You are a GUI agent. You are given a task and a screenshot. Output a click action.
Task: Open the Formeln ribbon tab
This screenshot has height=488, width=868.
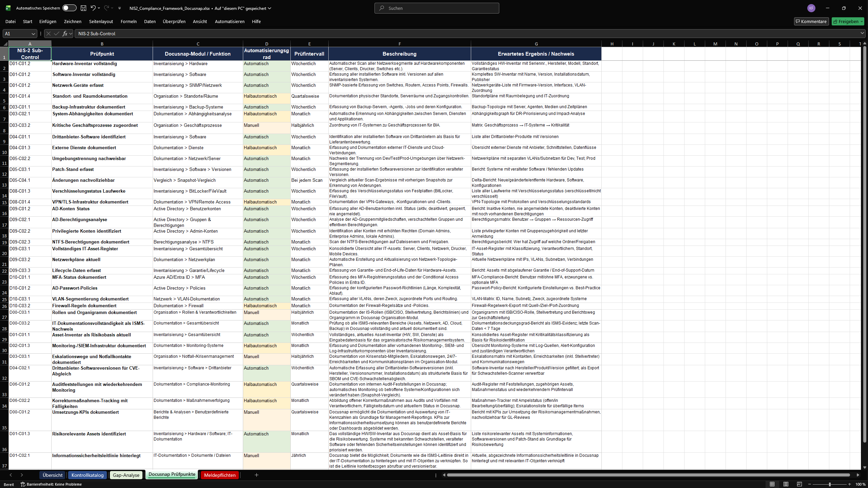click(x=129, y=21)
